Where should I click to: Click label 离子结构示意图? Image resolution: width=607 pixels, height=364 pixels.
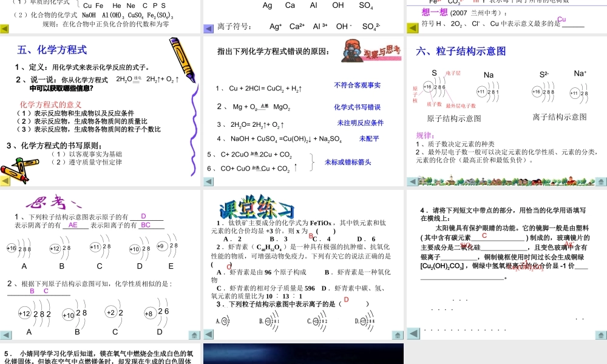click(560, 117)
